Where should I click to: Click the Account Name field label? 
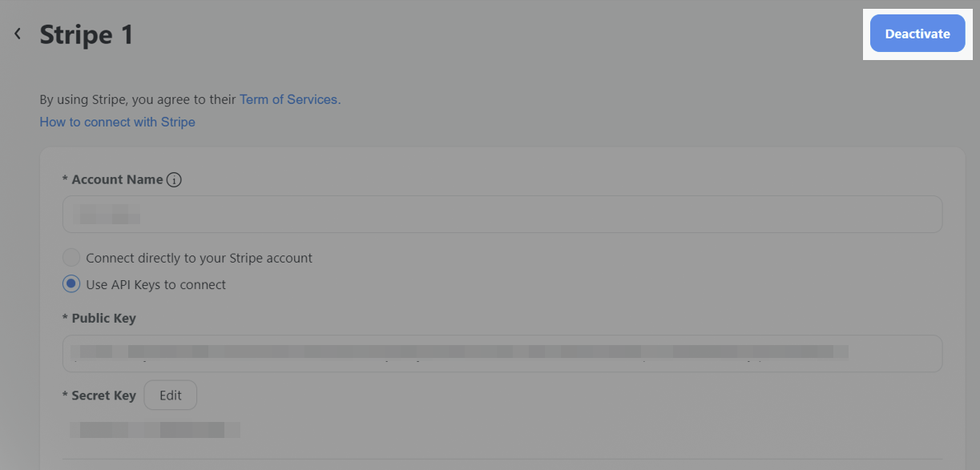(113, 179)
